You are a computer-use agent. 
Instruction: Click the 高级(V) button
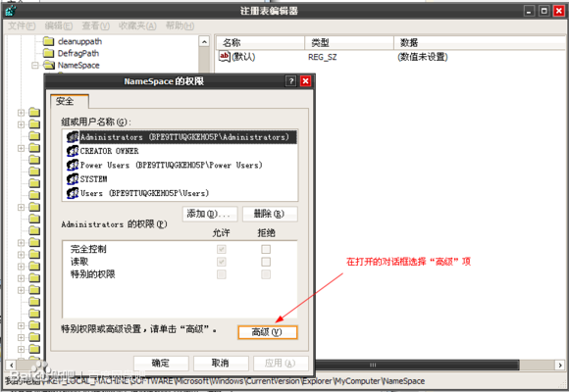pos(268,332)
